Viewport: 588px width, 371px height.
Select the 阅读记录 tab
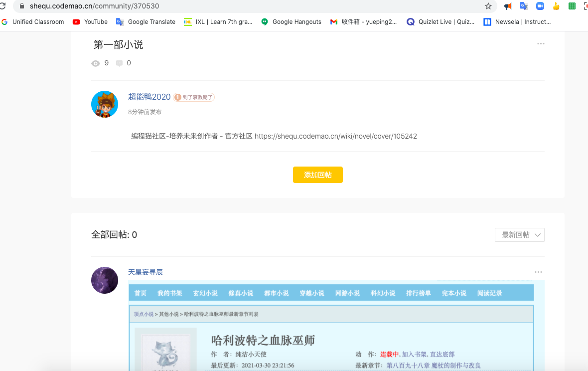click(489, 293)
